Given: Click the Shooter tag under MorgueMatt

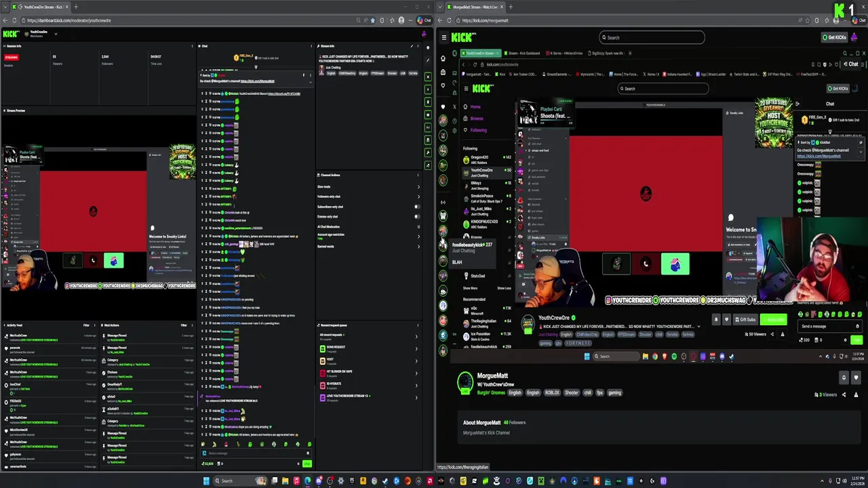Looking at the screenshot, I should pyautogui.click(x=572, y=392).
